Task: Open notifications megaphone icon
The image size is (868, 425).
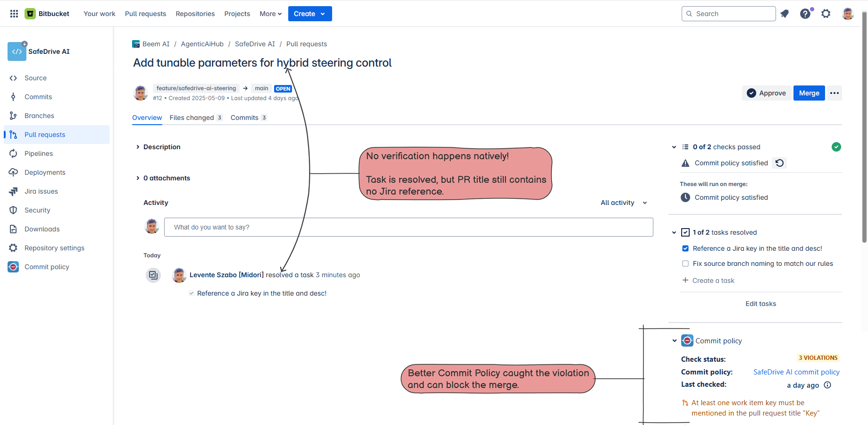Action: point(785,14)
